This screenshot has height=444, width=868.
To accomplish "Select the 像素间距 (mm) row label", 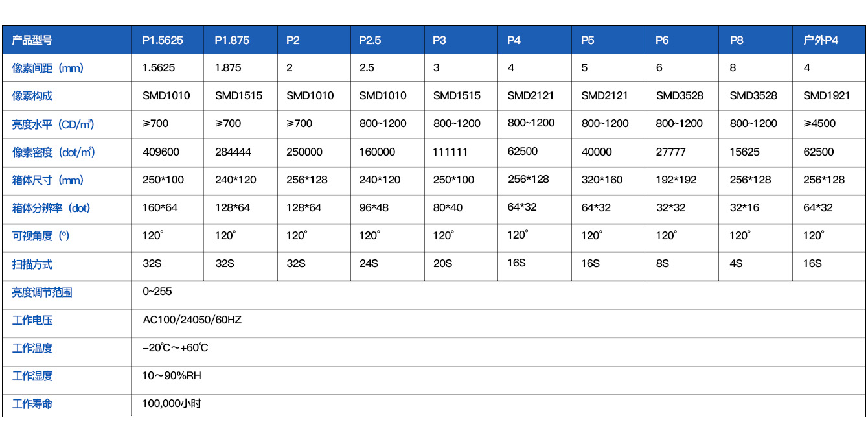I will click(48, 68).
